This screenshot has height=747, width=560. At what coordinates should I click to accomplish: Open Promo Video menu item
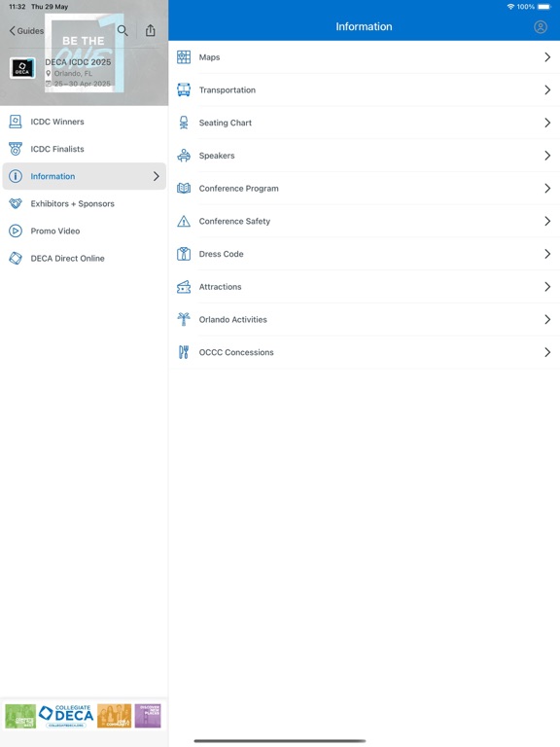coord(85,231)
